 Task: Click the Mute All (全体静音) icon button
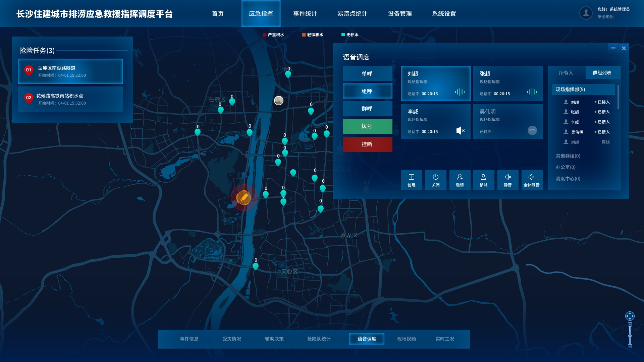532,180
